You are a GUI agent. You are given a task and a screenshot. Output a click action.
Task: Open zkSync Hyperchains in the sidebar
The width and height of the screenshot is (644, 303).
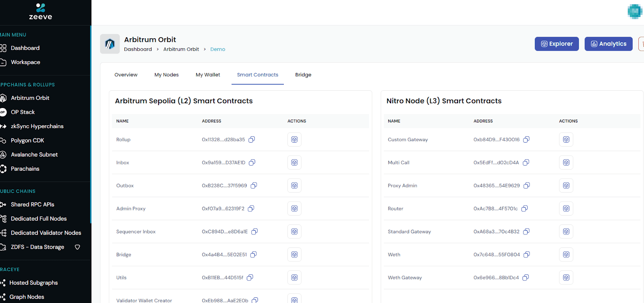pyautogui.click(x=37, y=126)
